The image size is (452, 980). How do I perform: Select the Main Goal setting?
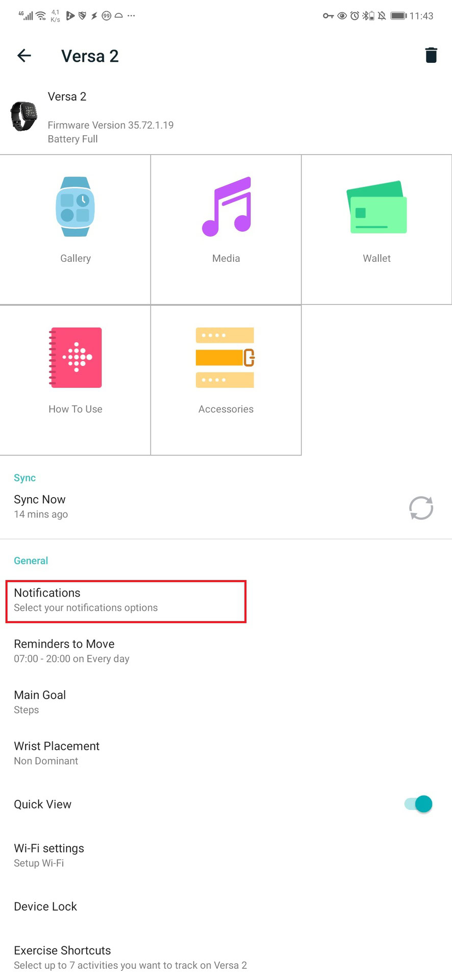pyautogui.click(x=40, y=702)
